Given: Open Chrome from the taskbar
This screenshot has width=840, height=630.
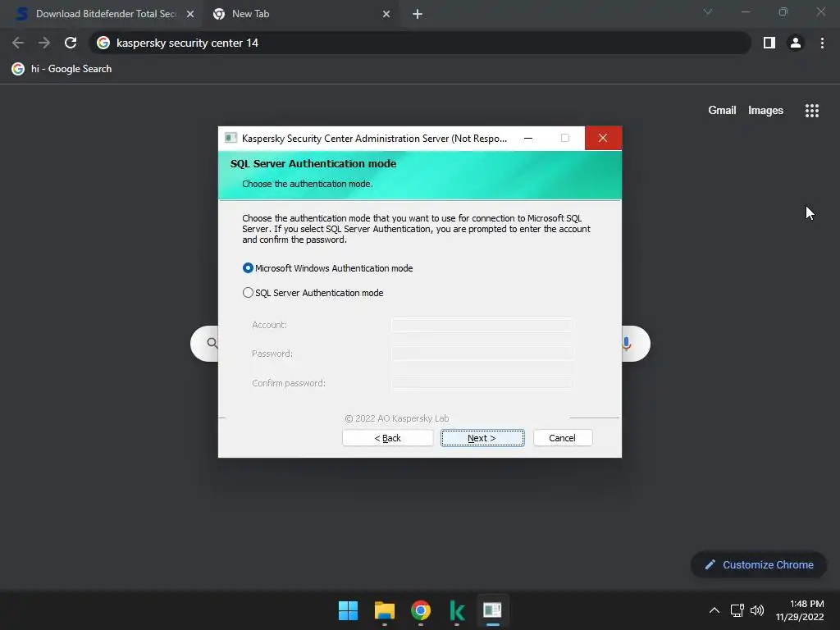Looking at the screenshot, I should tap(421, 610).
